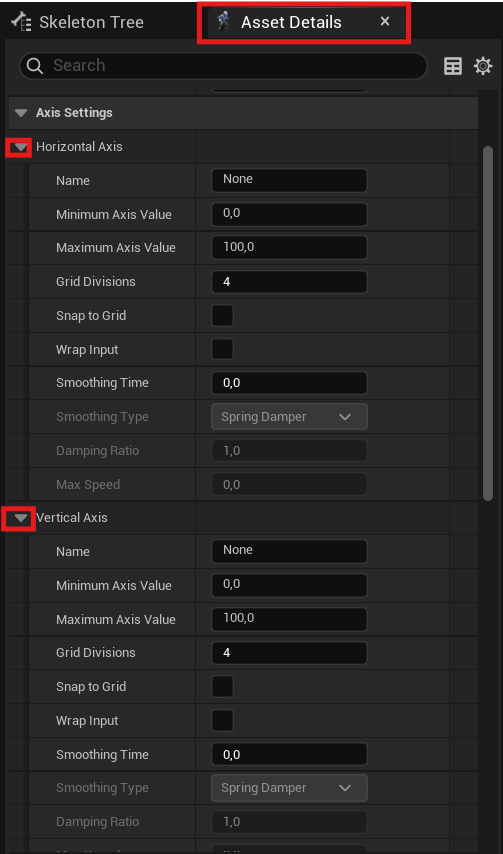Collapse the Horizontal Axis section
Image resolution: width=503 pixels, height=854 pixels.
pyautogui.click(x=21, y=147)
